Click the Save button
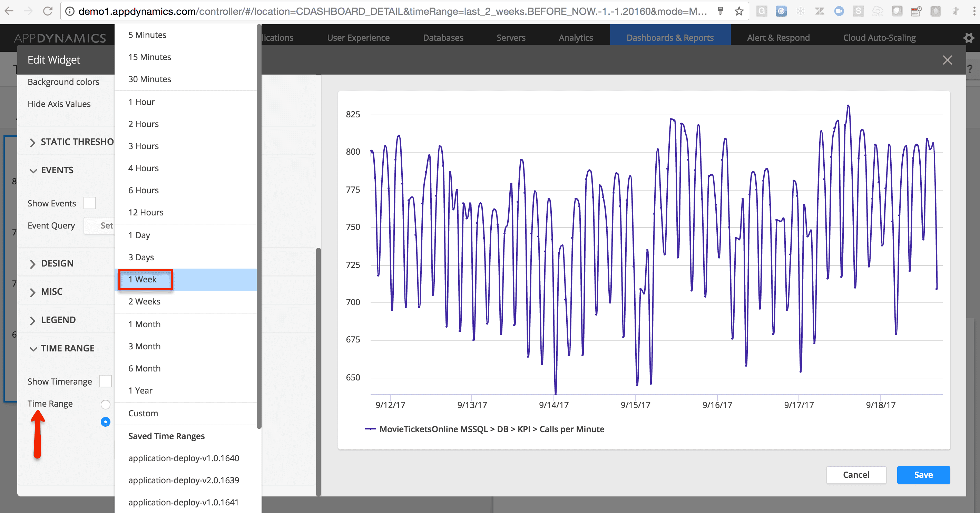The image size is (980, 513). coord(923,475)
